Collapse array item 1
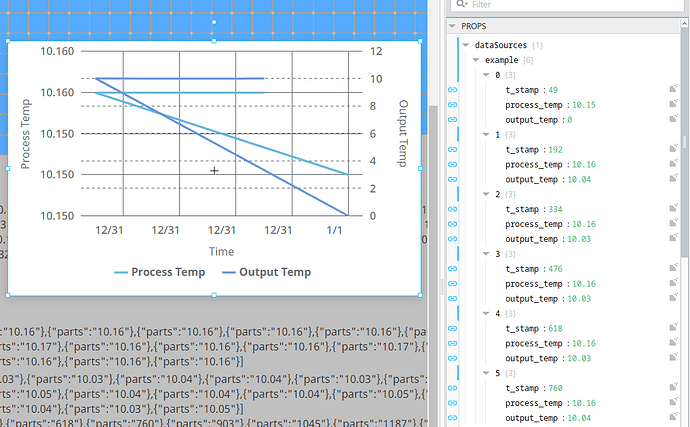The image size is (690, 427). coord(486,135)
